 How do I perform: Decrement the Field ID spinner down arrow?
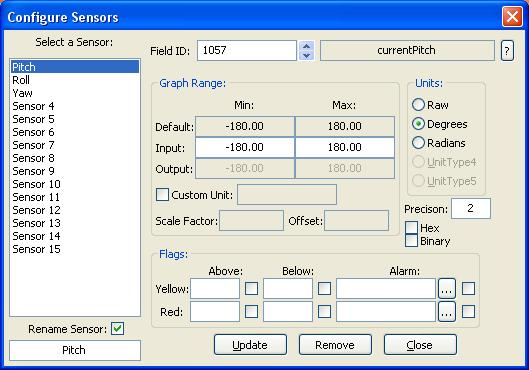[x=306, y=56]
